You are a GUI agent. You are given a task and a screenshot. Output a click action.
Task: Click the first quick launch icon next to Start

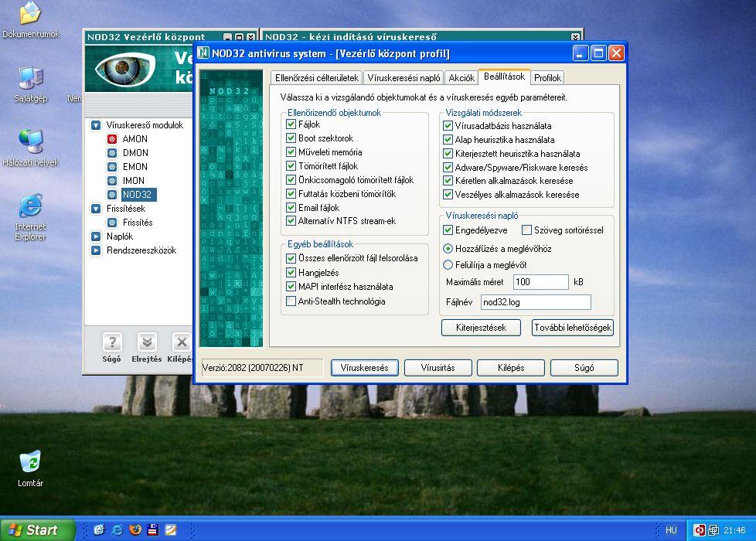click(99, 530)
